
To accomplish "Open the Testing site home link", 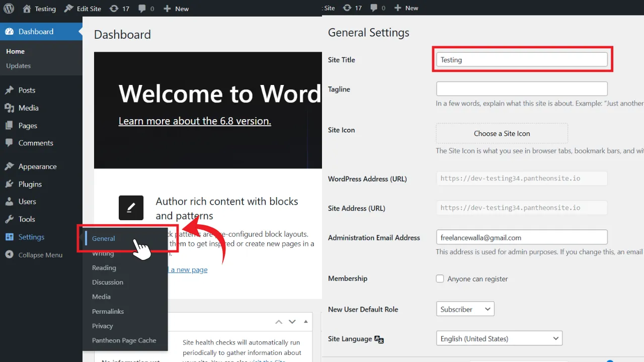I will [39, 9].
